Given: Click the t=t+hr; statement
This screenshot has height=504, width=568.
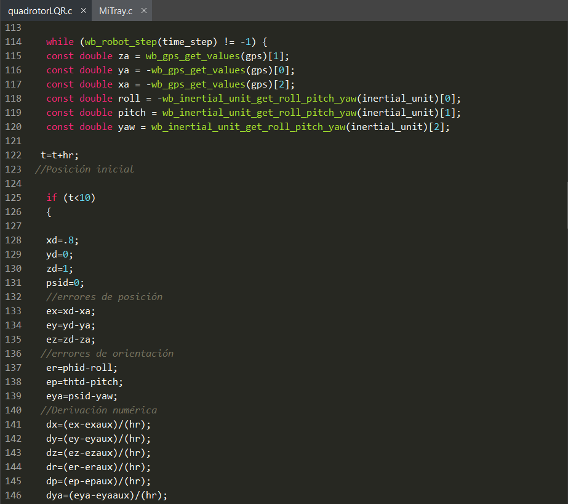Looking at the screenshot, I should coord(59,155).
